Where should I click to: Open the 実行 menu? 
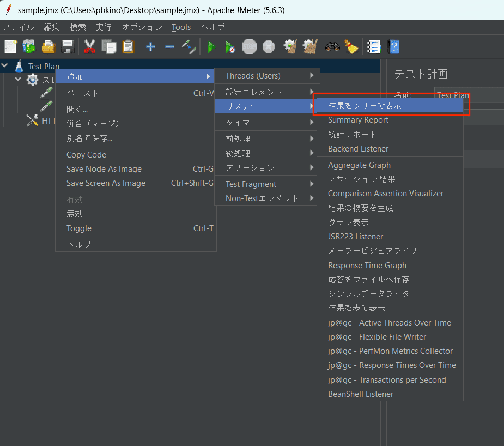(103, 27)
